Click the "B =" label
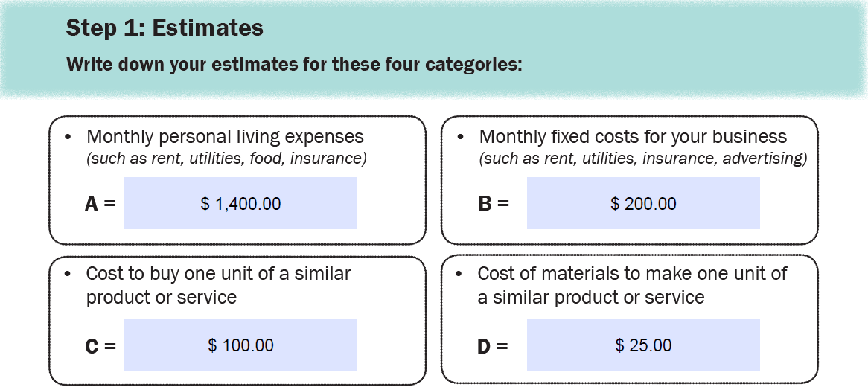 [493, 203]
